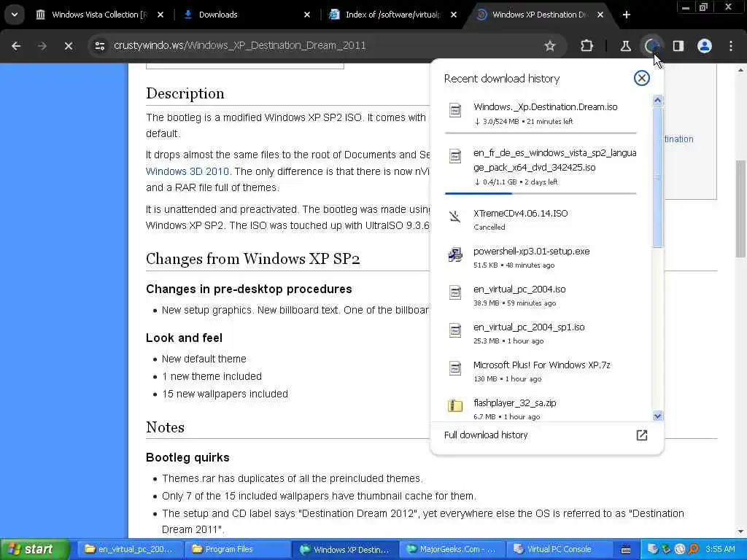Open the tab search dropdown arrow
Viewport: 747px width, 560px height.
(15, 15)
